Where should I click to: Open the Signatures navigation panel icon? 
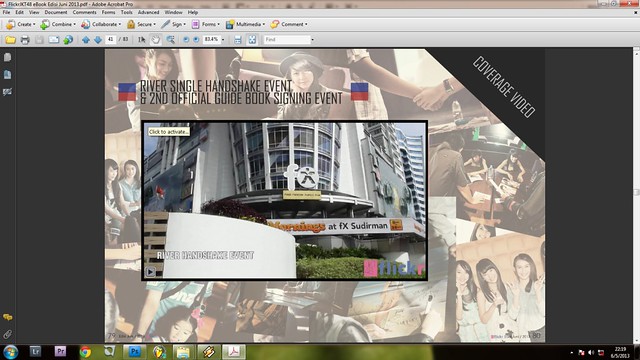7,91
